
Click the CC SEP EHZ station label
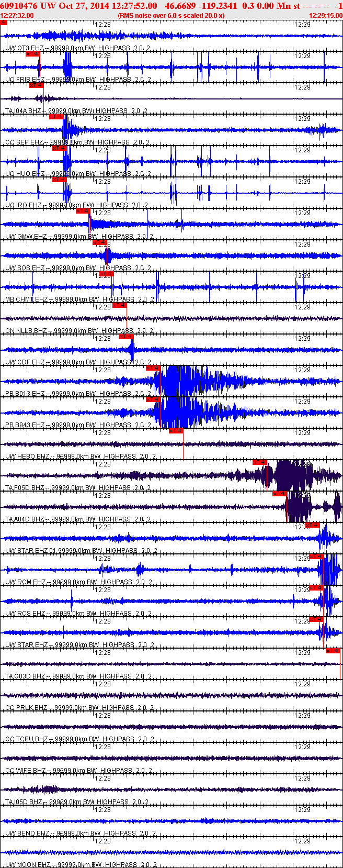(x=77, y=142)
